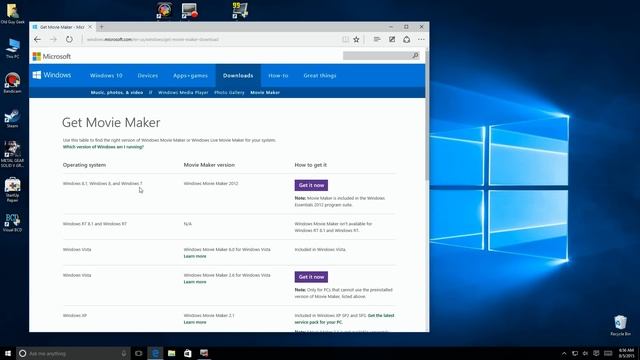This screenshot has width=640, height=360.
Task: Click the Microsoft logo
Action: click(x=52, y=56)
